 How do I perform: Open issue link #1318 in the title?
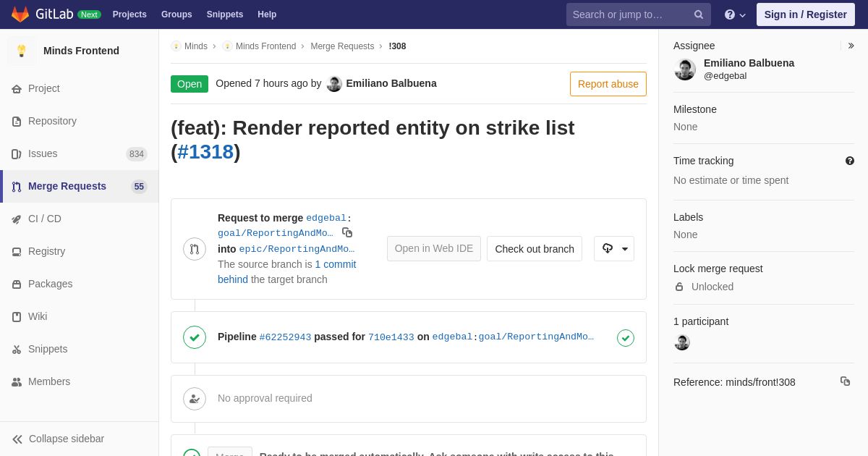[x=205, y=152]
